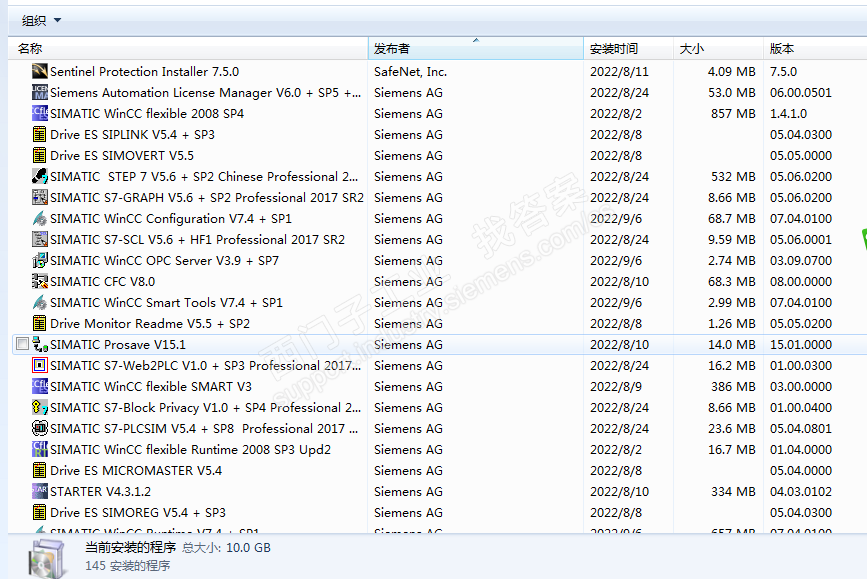Click the WinCC OPC Server icon
The width and height of the screenshot is (867, 579).
[x=40, y=260]
